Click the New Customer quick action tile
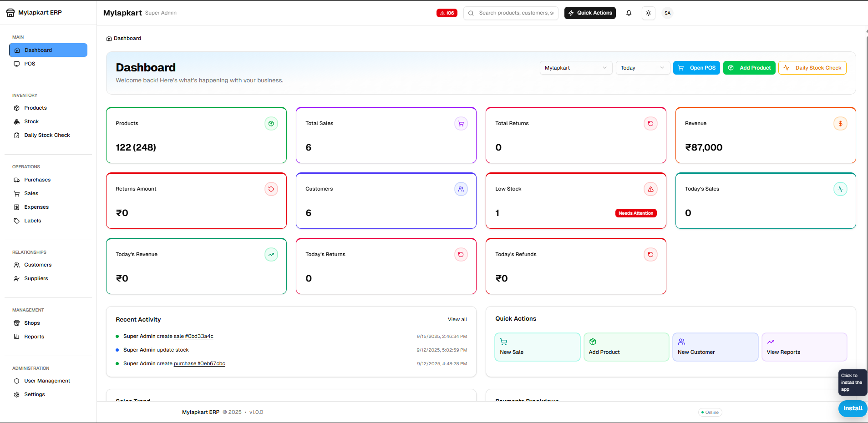 click(715, 347)
